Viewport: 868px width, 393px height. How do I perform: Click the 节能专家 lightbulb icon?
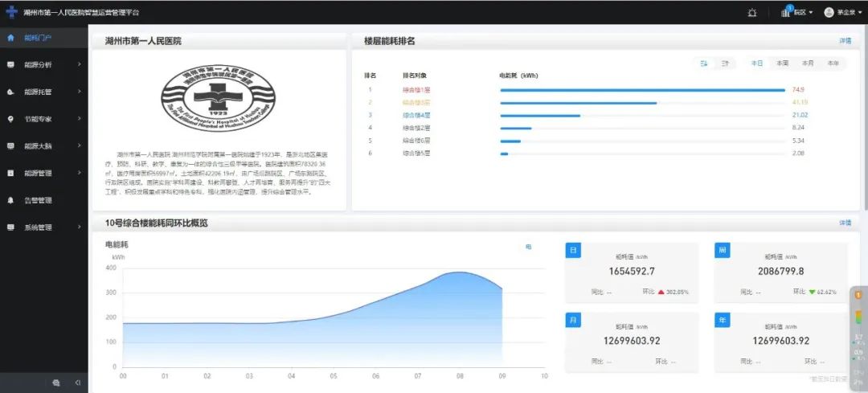10,119
